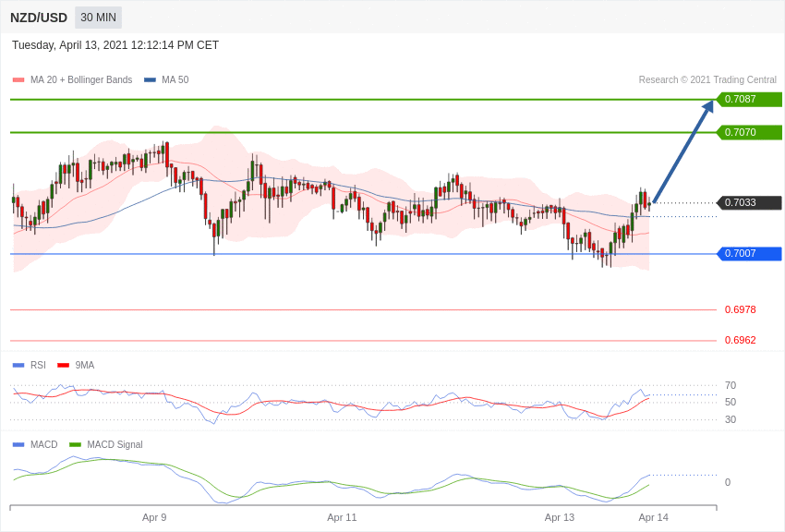The image size is (785, 532).
Task: Click the Apr 9 date axis label
Action: point(154,517)
